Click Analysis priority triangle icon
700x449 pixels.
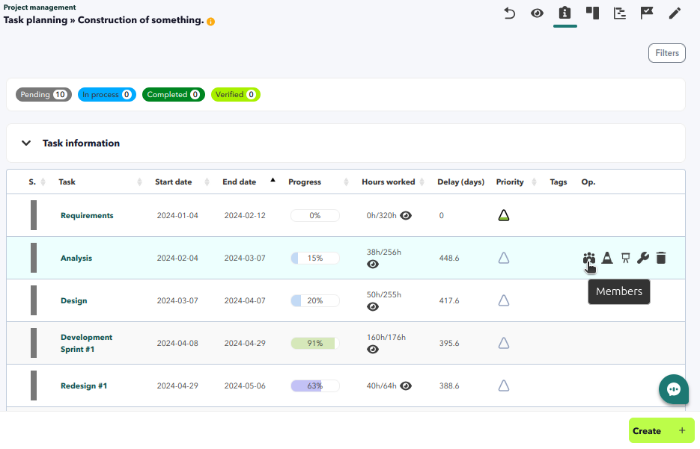[504, 258]
